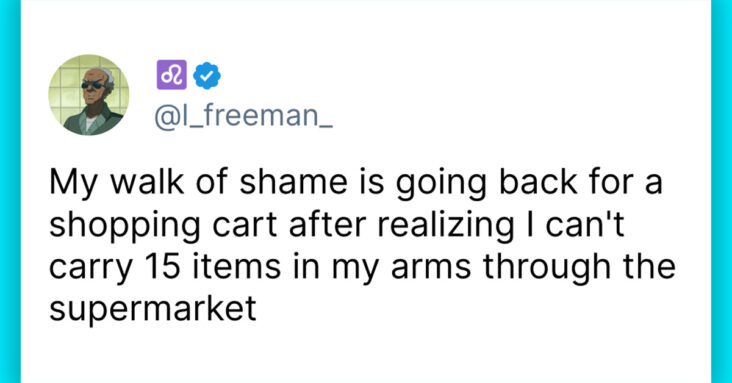Click the word "realizing" in the tweet
The height and width of the screenshot is (383, 732).
[445, 226]
